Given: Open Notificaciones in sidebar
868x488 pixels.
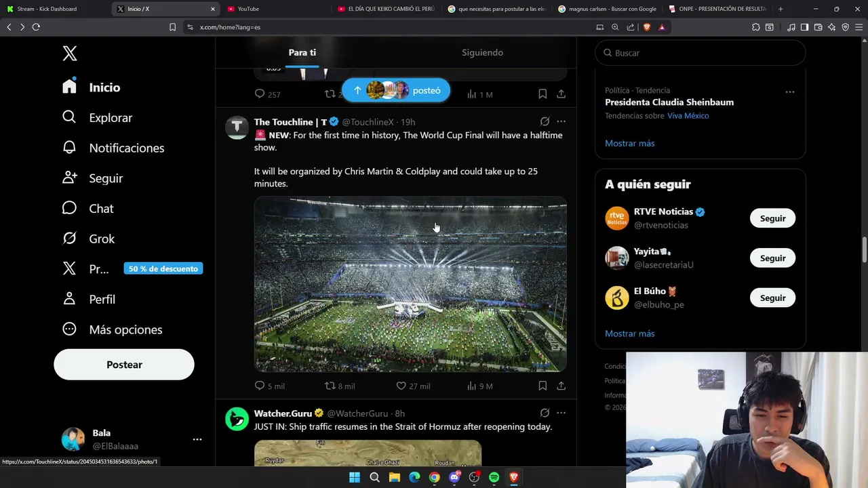Looking at the screenshot, I should click(113, 148).
